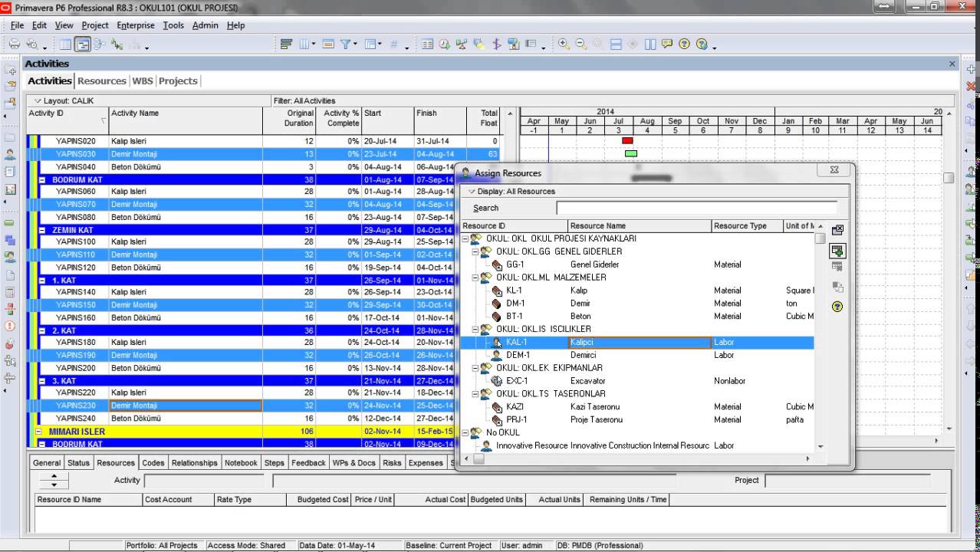Collapse the MIMARI ISLER WBS band
980x552 pixels.
[x=38, y=432]
